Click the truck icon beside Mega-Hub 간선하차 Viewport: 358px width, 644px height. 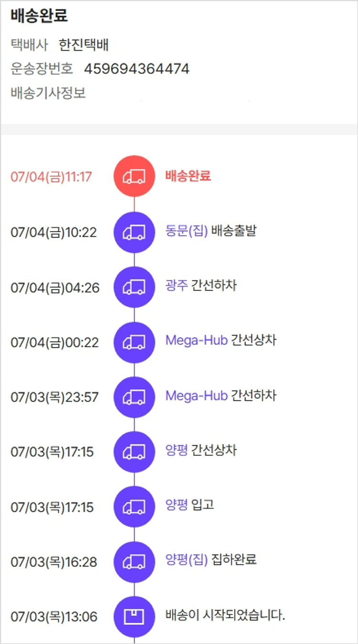pyautogui.click(x=134, y=397)
